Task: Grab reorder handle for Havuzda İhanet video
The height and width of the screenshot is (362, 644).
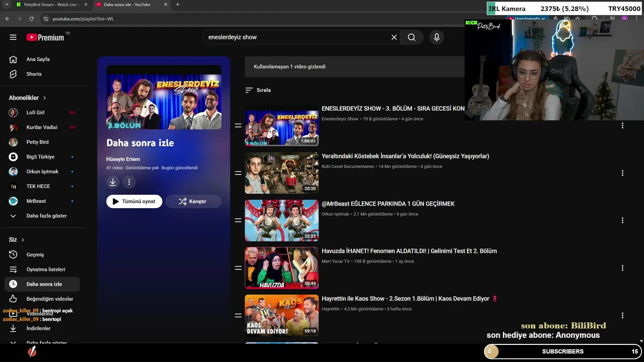Action: point(238,268)
